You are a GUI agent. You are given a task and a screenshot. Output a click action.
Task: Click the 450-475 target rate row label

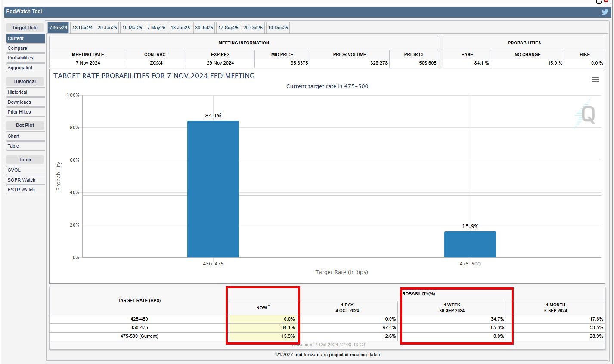tap(139, 328)
